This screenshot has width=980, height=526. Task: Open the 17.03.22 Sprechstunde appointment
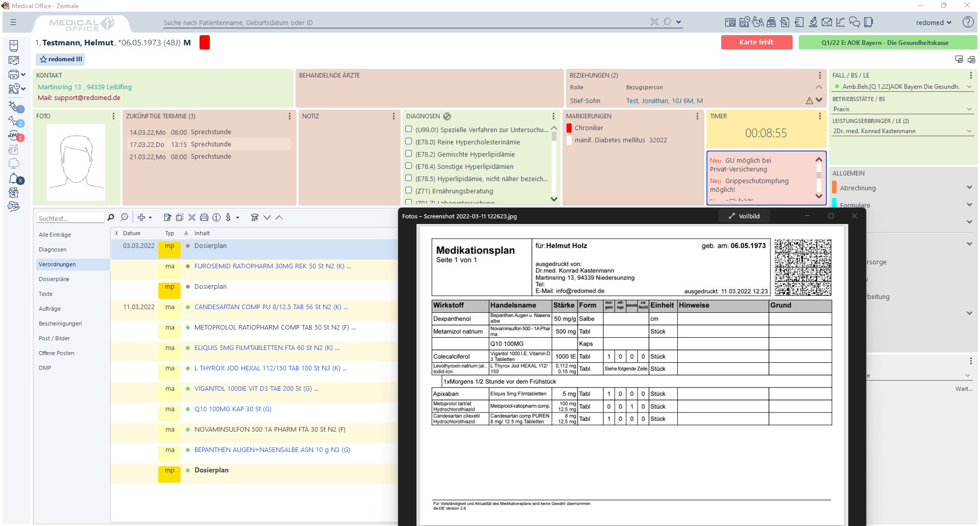point(209,144)
